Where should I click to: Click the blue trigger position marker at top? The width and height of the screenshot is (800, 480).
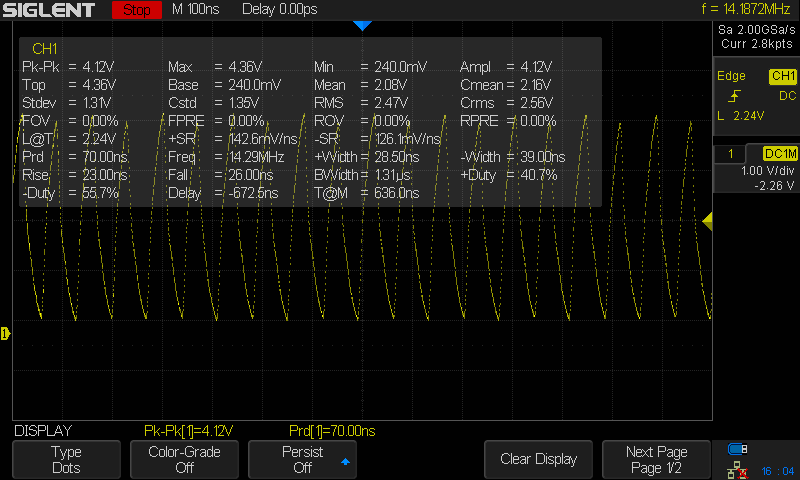[362, 25]
